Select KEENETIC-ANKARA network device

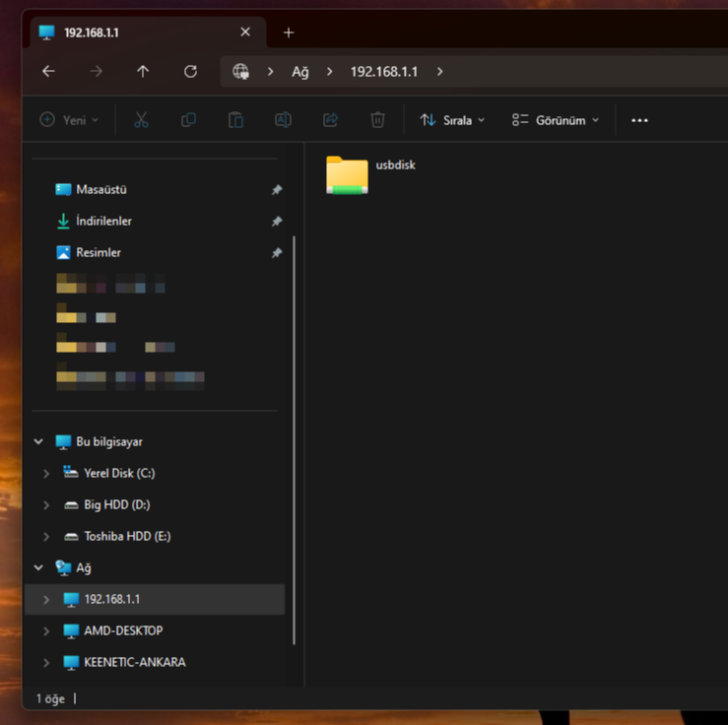135,662
